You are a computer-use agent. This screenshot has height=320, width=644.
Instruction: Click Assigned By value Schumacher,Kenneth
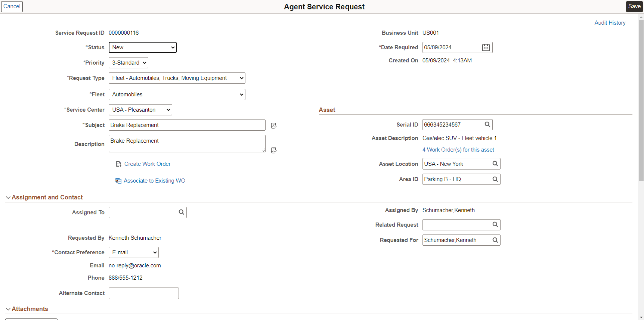tap(449, 210)
